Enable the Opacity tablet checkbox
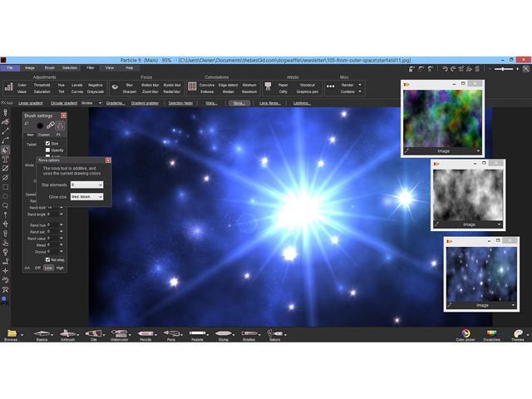The width and height of the screenshot is (532, 399). click(47, 150)
